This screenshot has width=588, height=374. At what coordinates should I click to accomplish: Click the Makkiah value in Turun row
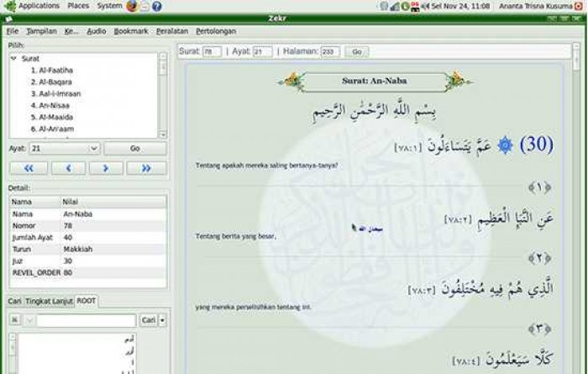pyautogui.click(x=77, y=249)
